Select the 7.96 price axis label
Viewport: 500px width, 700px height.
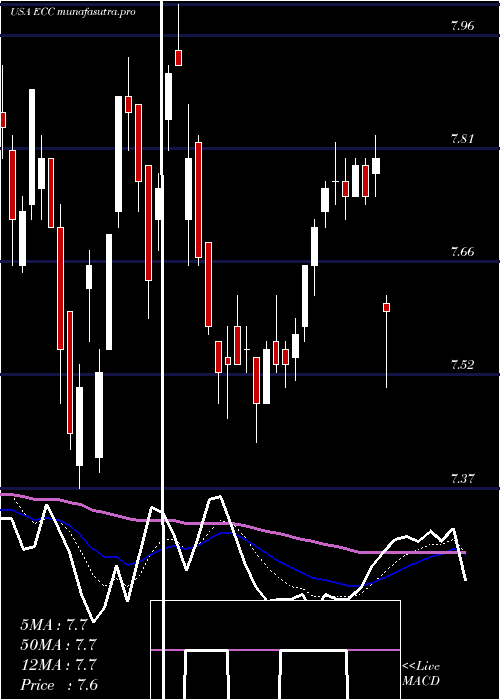462,26
